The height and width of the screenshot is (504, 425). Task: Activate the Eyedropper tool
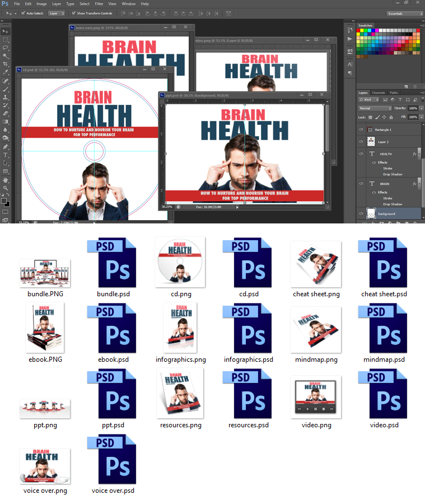click(6, 72)
